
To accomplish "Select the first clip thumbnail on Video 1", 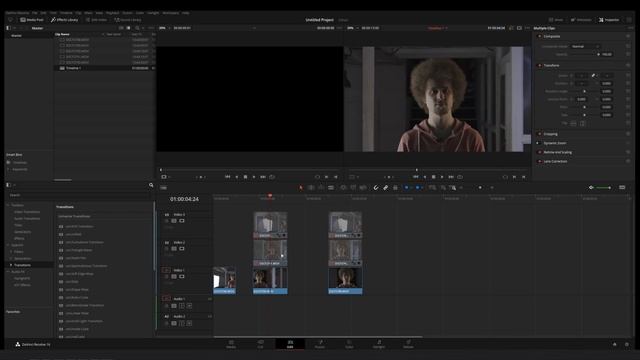I will click(224, 280).
